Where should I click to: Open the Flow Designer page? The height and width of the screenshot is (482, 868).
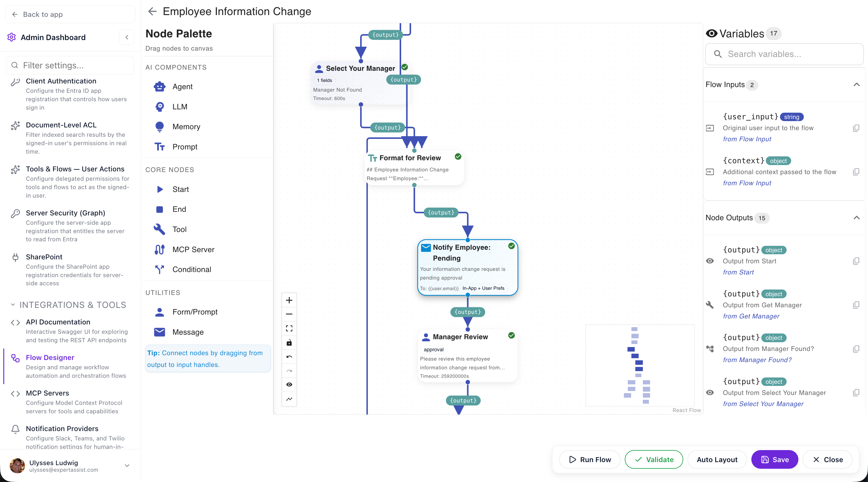[70, 366]
